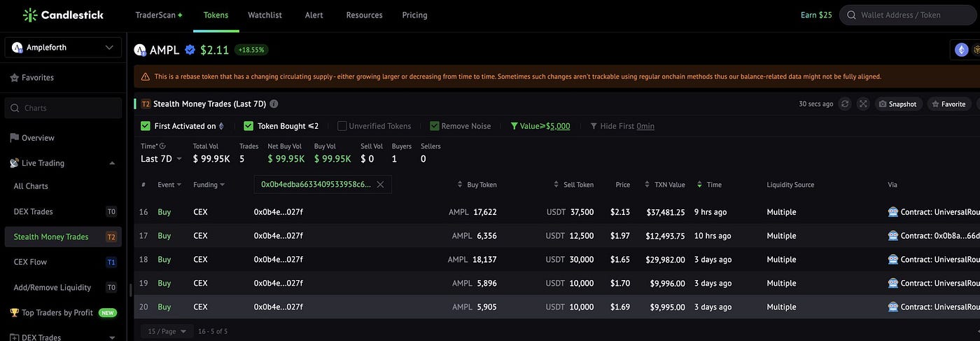Click the Earn $25 link
The image size is (980, 341).
coord(816,15)
